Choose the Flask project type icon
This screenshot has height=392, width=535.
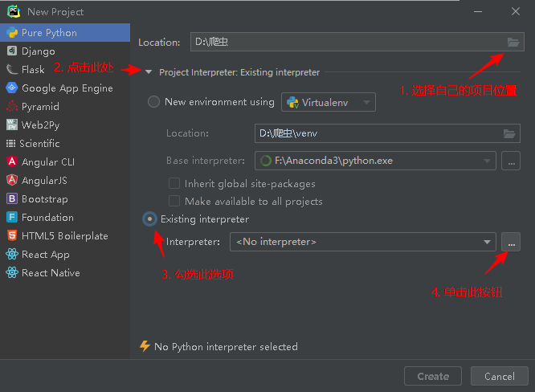12,70
